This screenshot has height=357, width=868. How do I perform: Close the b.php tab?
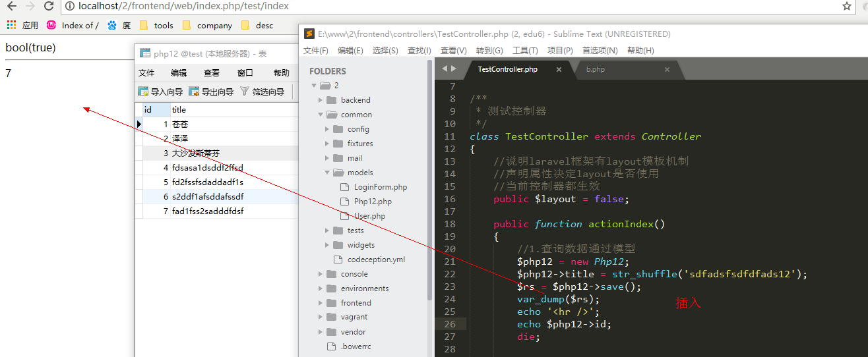pyautogui.click(x=667, y=69)
